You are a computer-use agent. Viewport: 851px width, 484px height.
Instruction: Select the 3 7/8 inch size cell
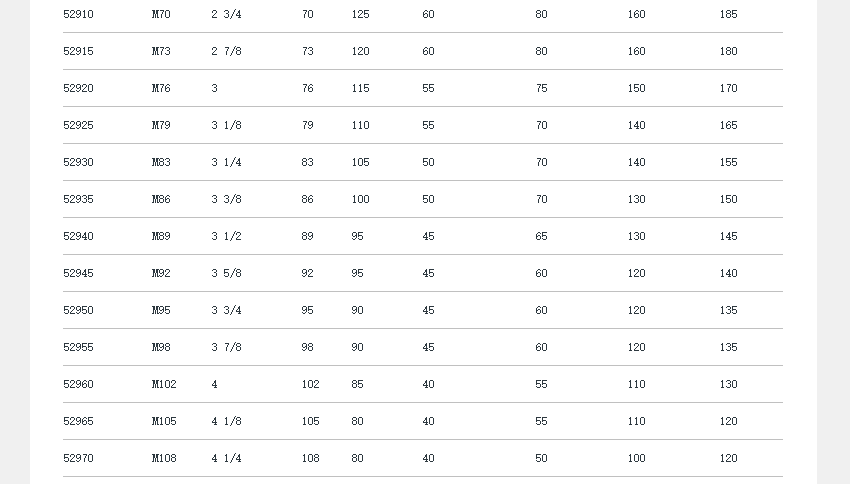pos(226,348)
